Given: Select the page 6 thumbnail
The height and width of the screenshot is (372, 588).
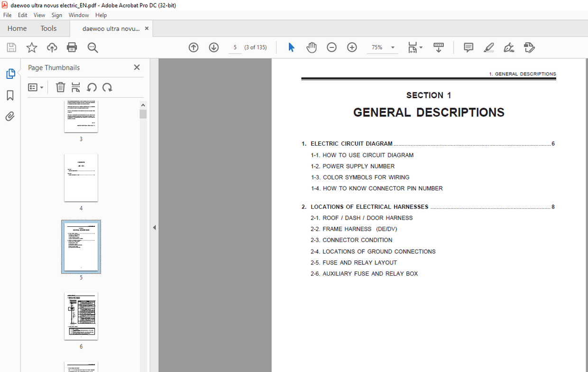Looking at the screenshot, I should (81, 316).
